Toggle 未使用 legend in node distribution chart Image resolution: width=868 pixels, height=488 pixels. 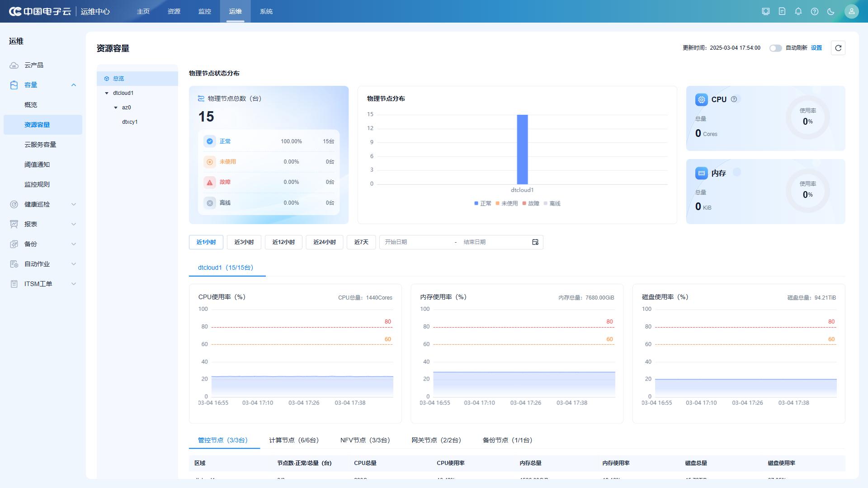[x=507, y=203]
